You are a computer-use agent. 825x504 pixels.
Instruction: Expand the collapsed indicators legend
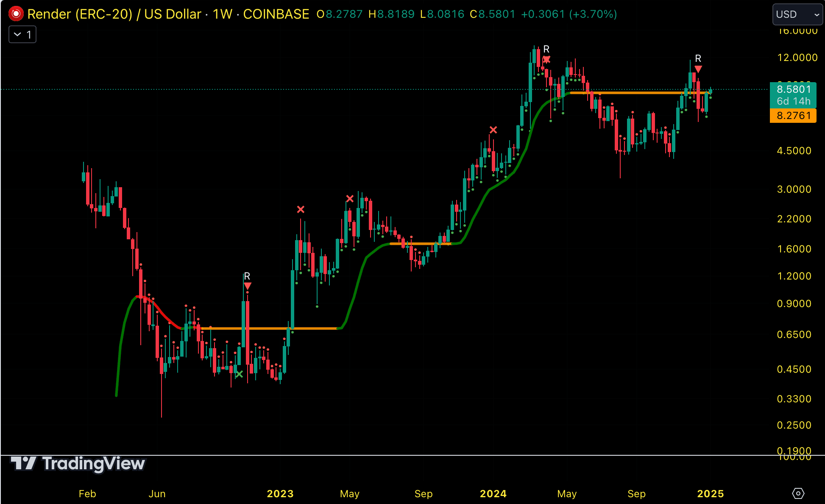click(22, 34)
